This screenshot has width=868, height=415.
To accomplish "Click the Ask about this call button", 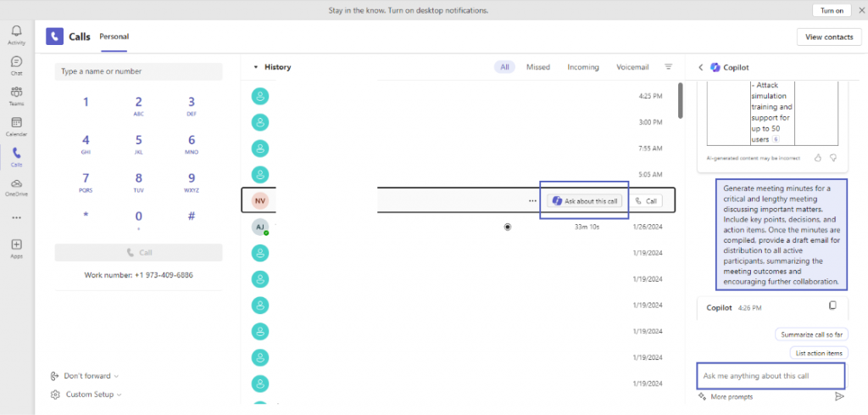I will pos(585,201).
